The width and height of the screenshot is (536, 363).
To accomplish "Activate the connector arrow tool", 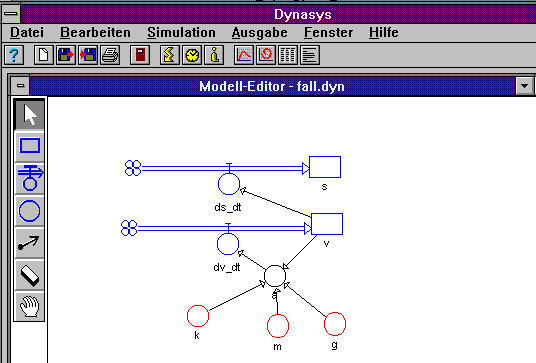I will [x=29, y=243].
